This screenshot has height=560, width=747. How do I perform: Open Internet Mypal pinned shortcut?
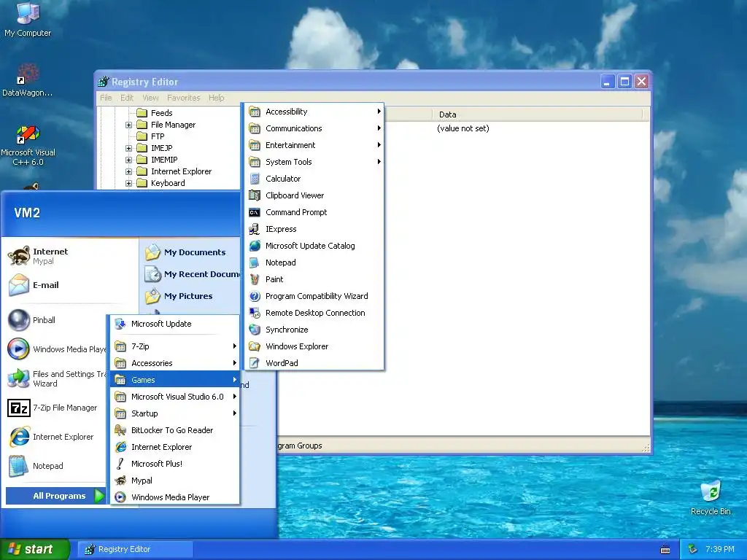(71, 256)
